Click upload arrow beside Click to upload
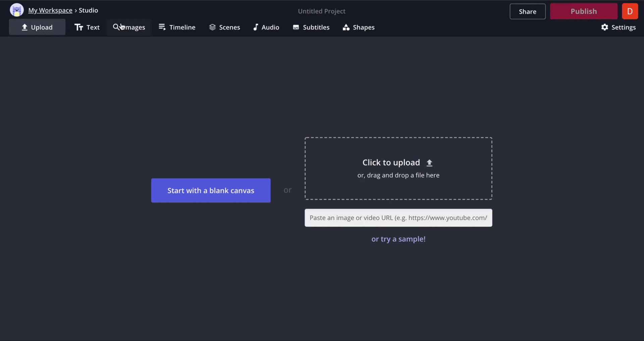 pos(429,163)
